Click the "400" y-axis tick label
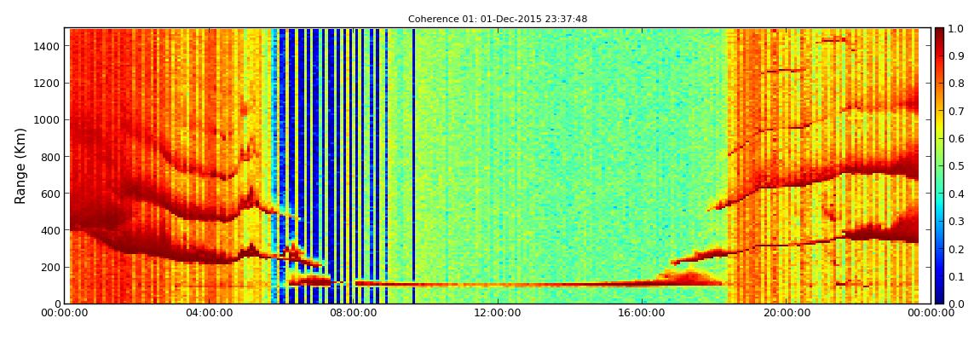The image size is (980, 347). click(50, 231)
